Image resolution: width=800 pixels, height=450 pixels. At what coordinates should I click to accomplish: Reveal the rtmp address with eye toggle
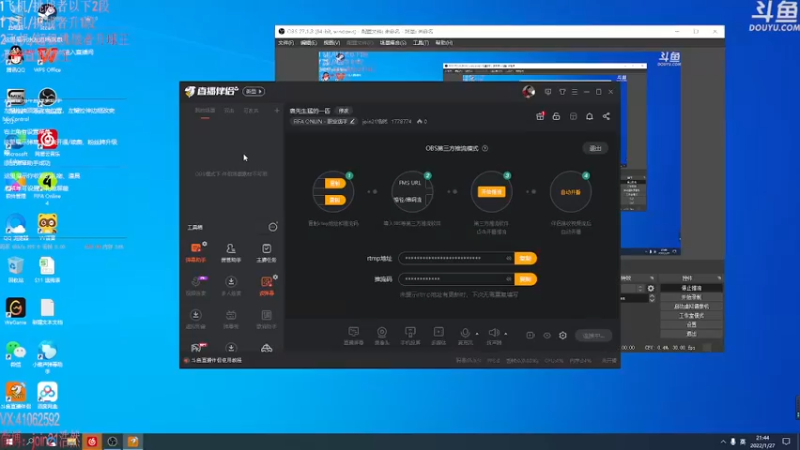(509, 258)
